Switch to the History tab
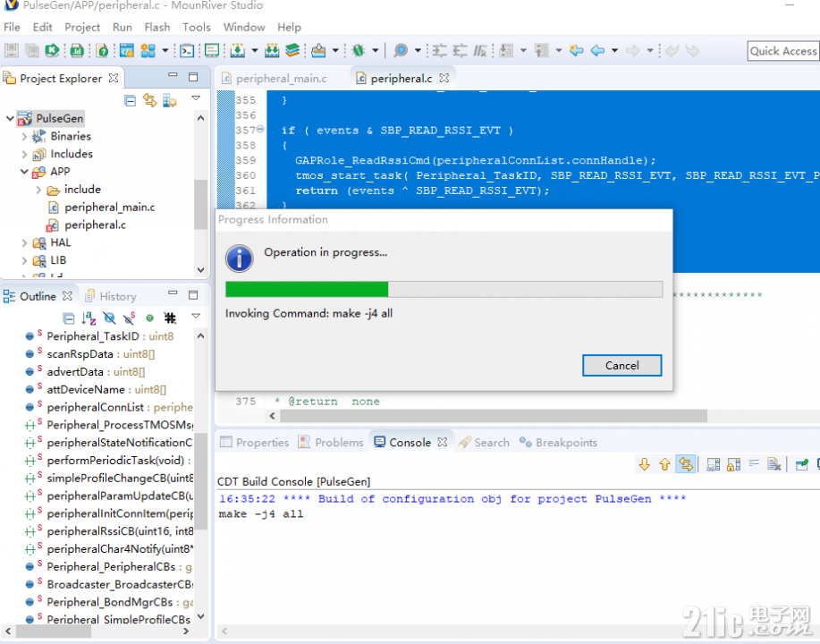 click(112, 297)
